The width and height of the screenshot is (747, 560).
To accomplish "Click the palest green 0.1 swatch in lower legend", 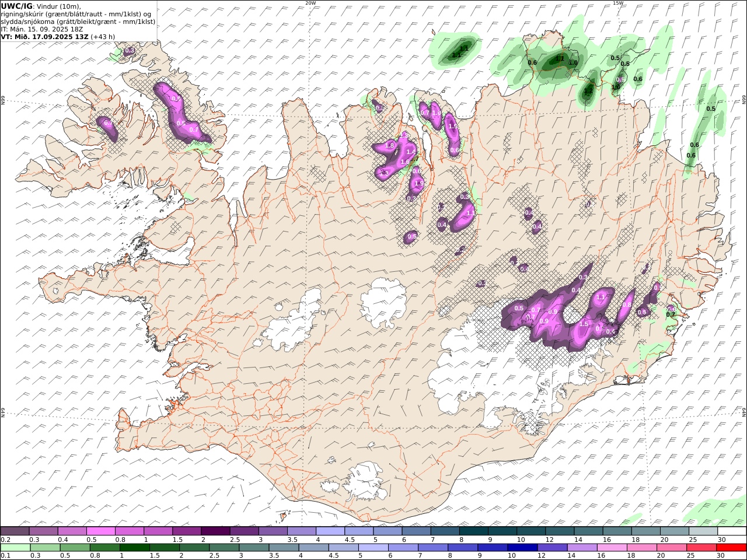I will click(x=15, y=548).
